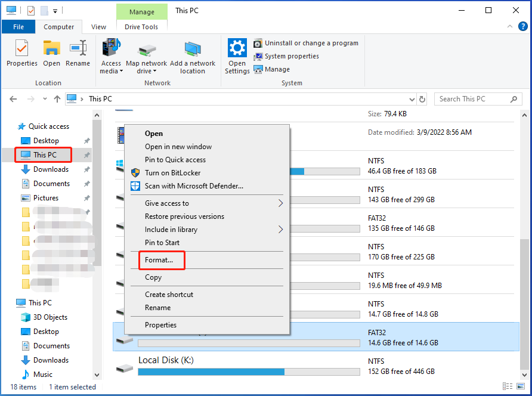Select the pinned This PC under Quick access

point(39,155)
